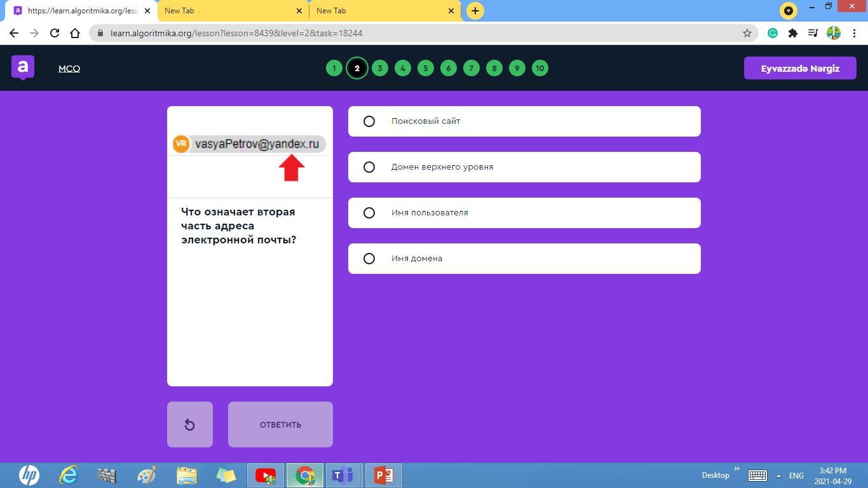Expand the system tray hidden icons arrow
868x488 pixels.
click(x=778, y=475)
